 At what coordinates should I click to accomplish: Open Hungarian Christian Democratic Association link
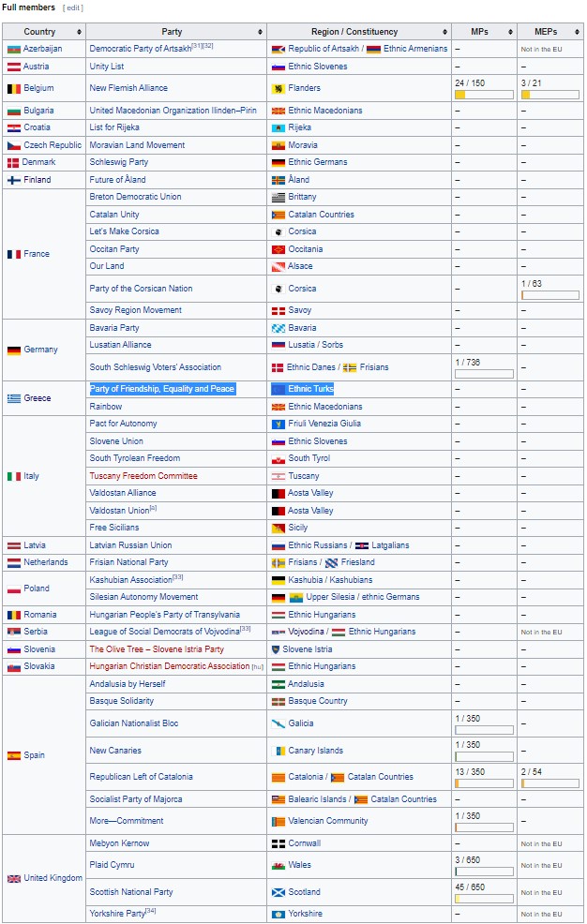tap(170, 666)
